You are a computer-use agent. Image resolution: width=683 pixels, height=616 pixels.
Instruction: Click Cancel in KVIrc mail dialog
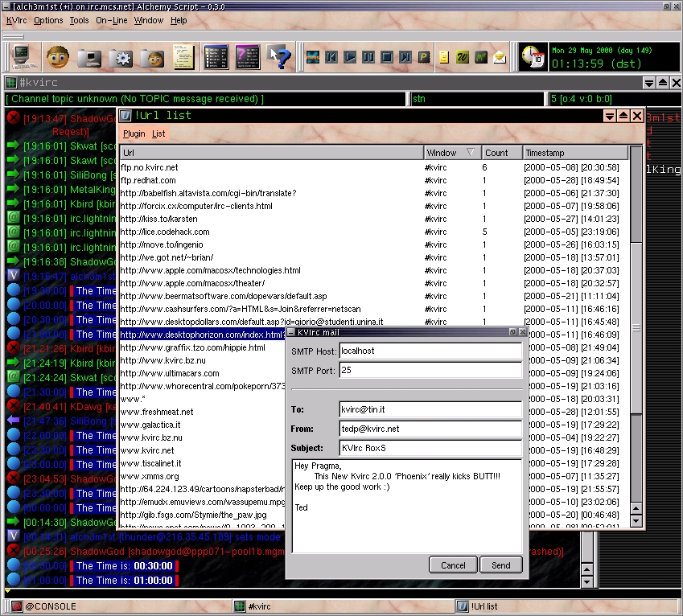[453, 565]
